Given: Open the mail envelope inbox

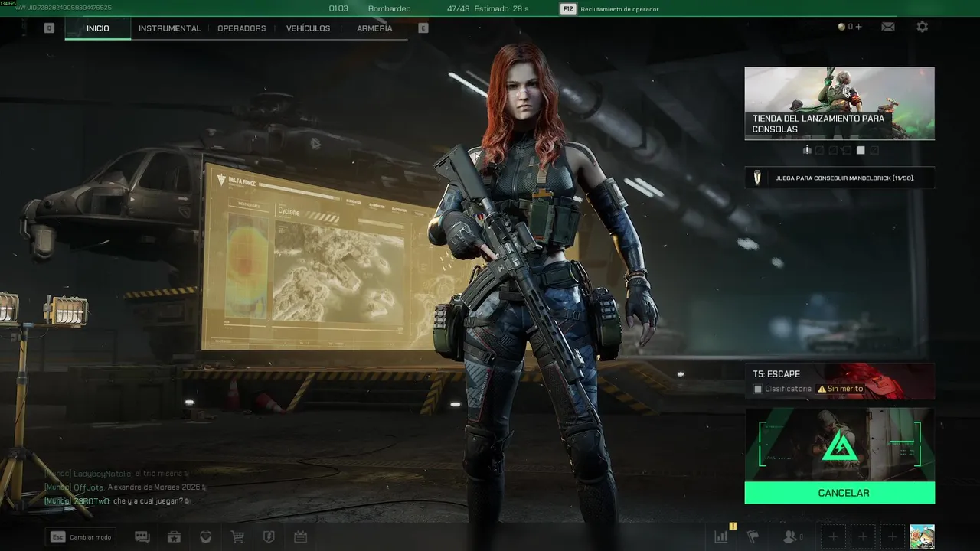Looking at the screenshot, I should point(888,27).
